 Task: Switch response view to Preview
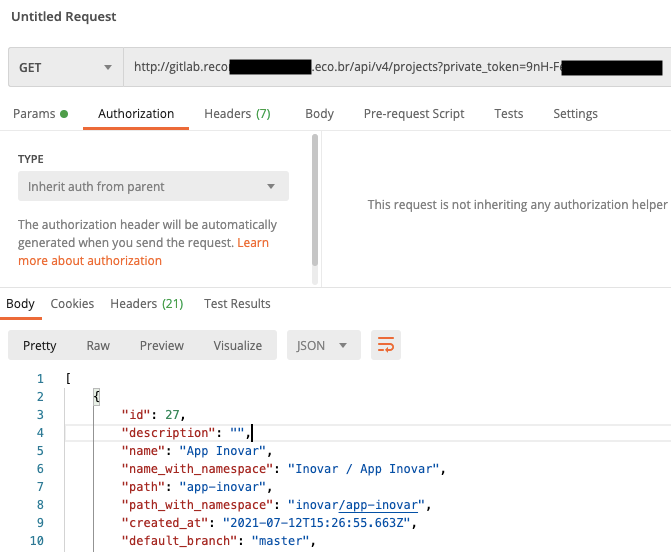tap(162, 345)
